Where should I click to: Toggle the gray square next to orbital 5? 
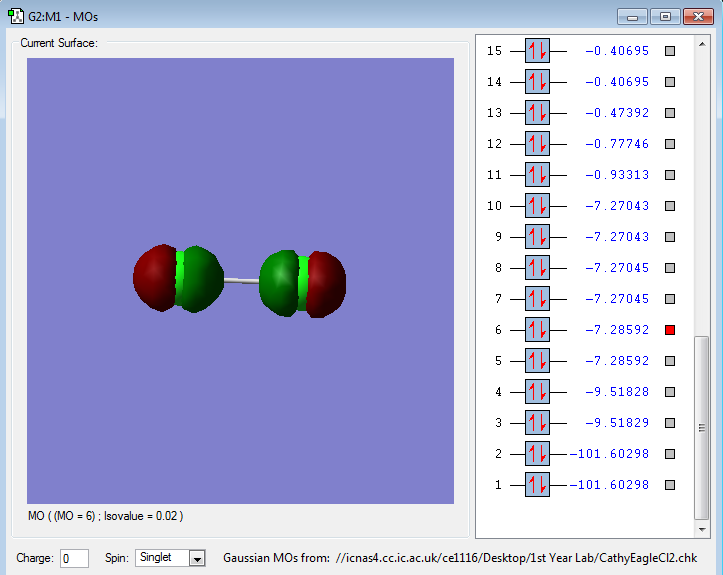point(671,361)
